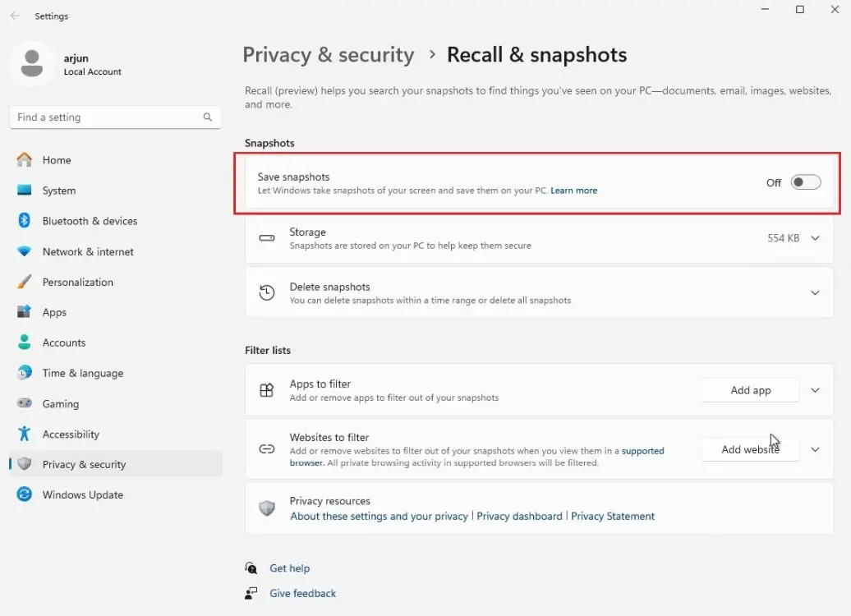Click the Windows Update icon in sidebar
The width and height of the screenshot is (851, 616).
25,494
